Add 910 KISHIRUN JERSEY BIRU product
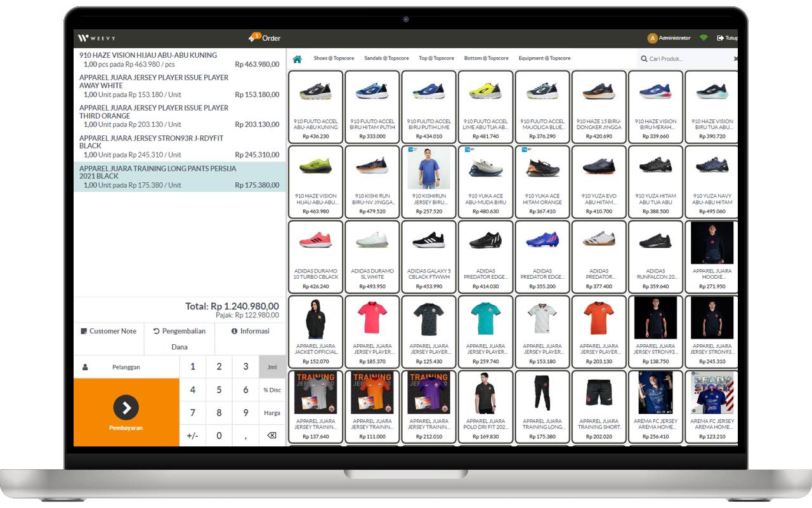The height and width of the screenshot is (508, 812). tap(429, 181)
